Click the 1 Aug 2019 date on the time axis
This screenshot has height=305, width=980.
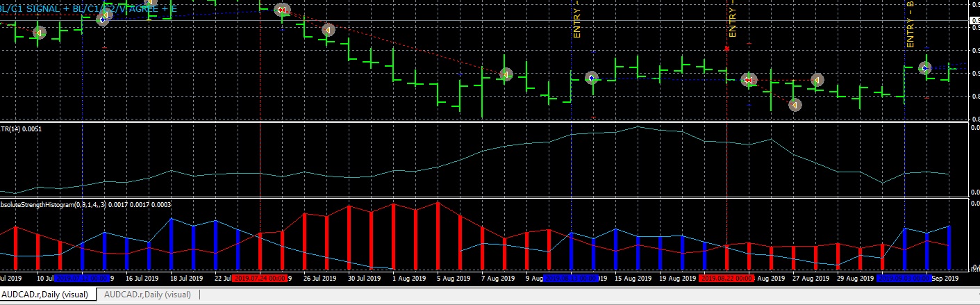coord(410,279)
